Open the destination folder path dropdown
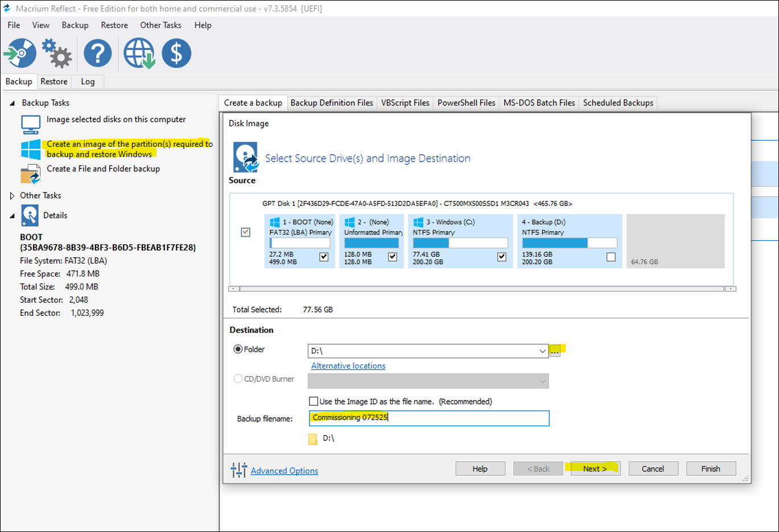Viewport: 779px width, 532px height. 542,351
